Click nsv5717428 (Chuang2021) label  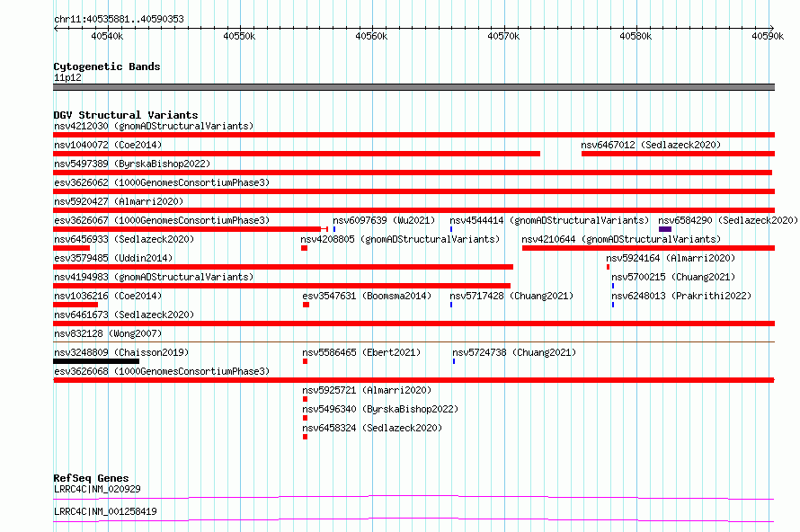coord(511,296)
